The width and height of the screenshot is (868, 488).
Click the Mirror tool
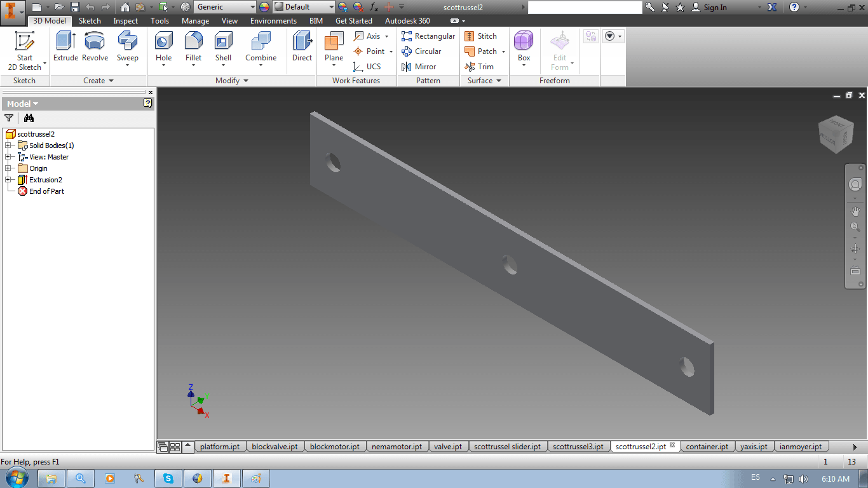pyautogui.click(x=419, y=67)
